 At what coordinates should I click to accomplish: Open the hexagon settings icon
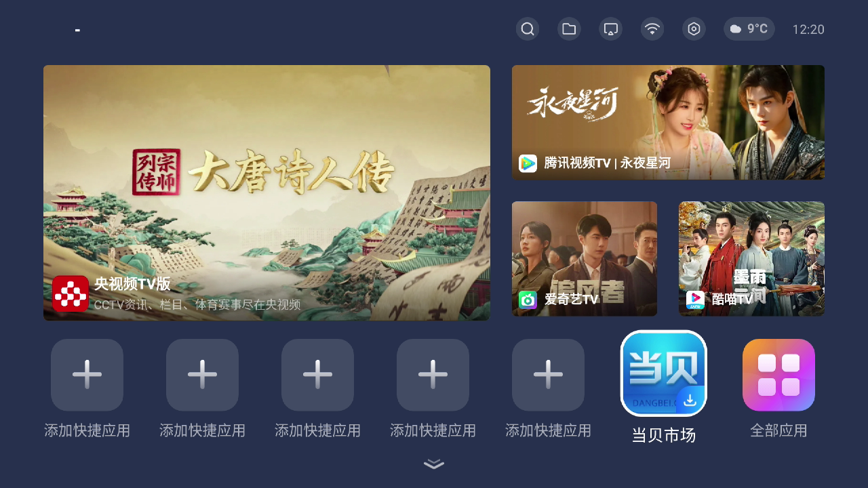pos(694,29)
